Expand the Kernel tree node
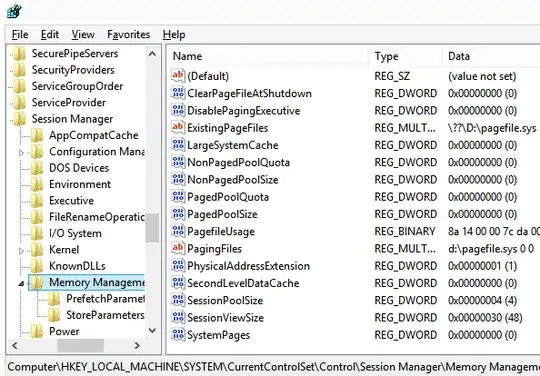Screen dimensions: 540x376 (x=21, y=250)
